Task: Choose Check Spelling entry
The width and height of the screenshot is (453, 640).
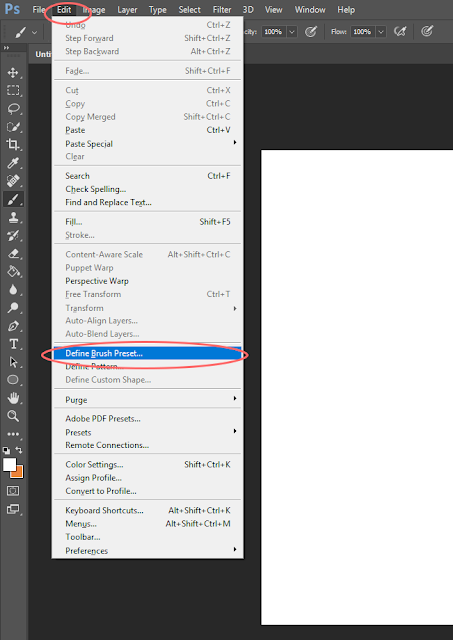Action: pyautogui.click(x=148, y=189)
